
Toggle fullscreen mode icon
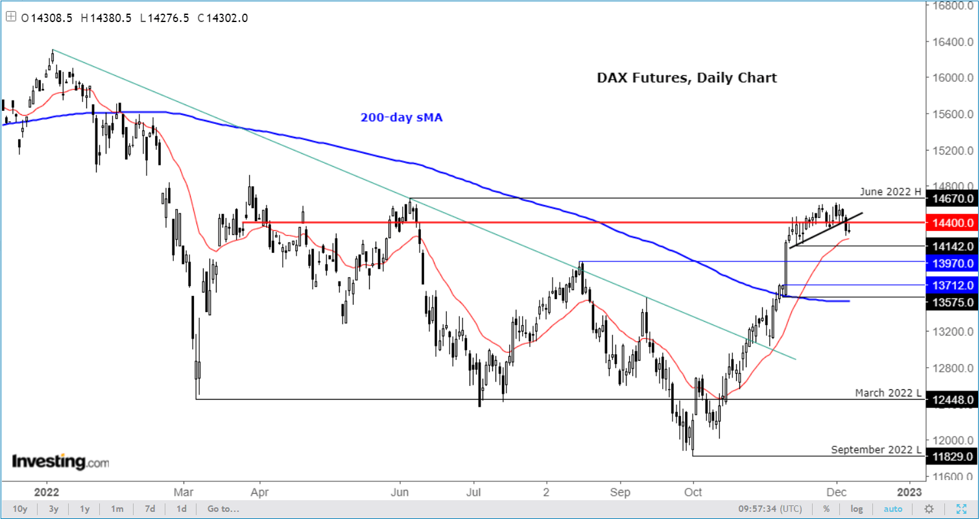[961, 509]
